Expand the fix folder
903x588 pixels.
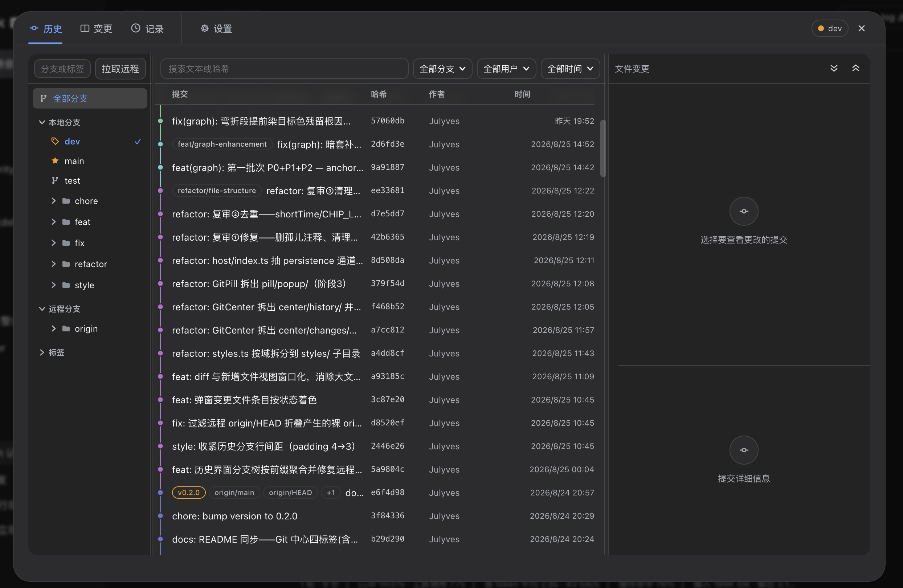pos(53,243)
